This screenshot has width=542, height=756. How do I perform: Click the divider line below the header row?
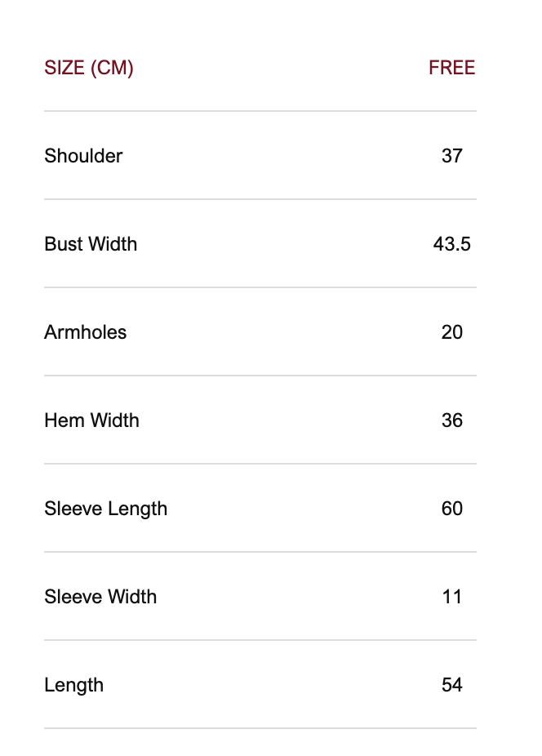260,111
